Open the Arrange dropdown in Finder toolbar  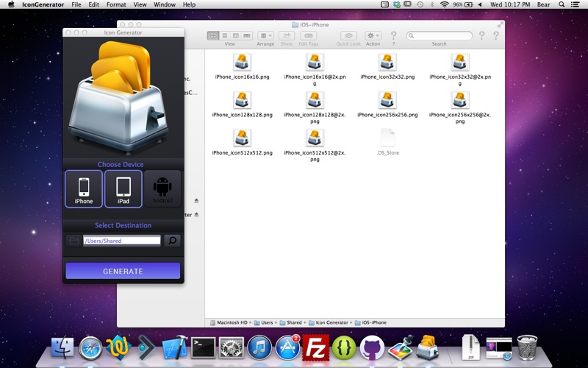(265, 35)
